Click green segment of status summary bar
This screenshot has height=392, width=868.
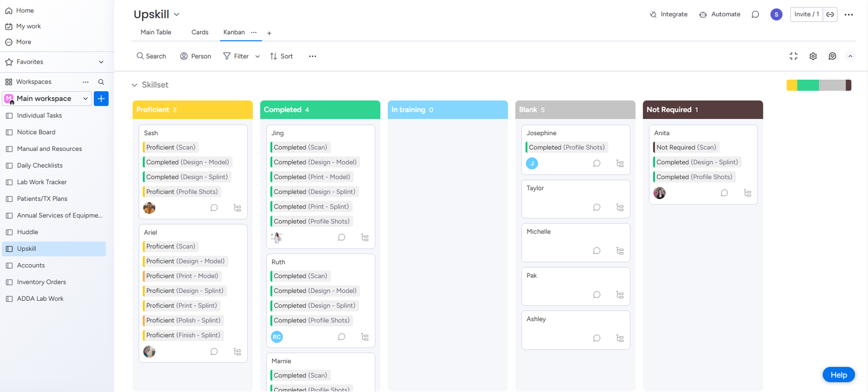click(808, 85)
